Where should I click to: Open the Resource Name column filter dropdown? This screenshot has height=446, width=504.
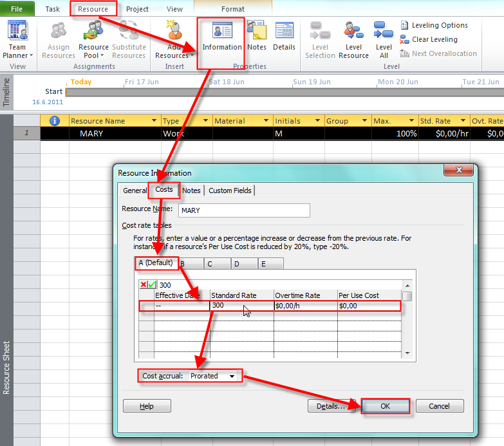[x=154, y=121]
